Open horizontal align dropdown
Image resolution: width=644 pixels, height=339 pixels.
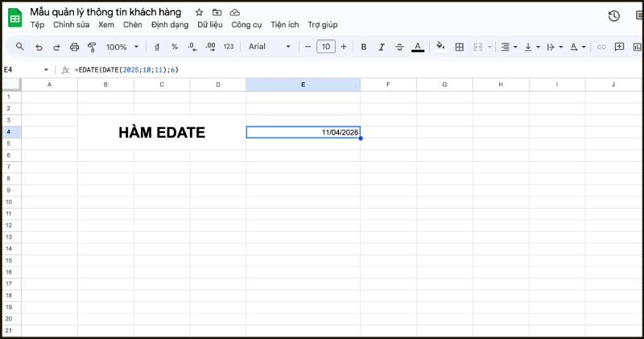(x=510, y=48)
